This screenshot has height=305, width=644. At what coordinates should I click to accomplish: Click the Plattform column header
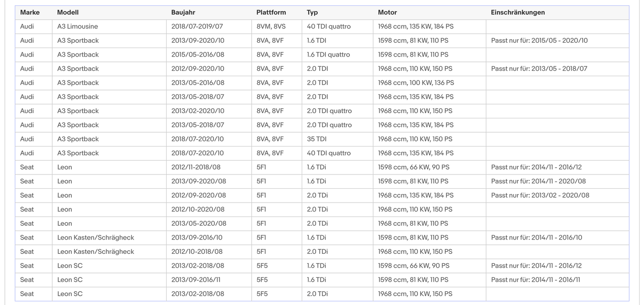click(271, 12)
